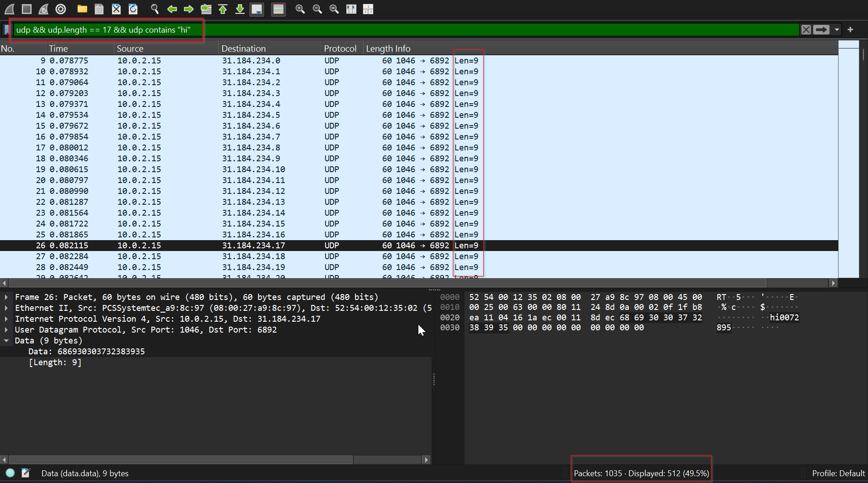
Task: Reset text to normal size
Action: 334,9
